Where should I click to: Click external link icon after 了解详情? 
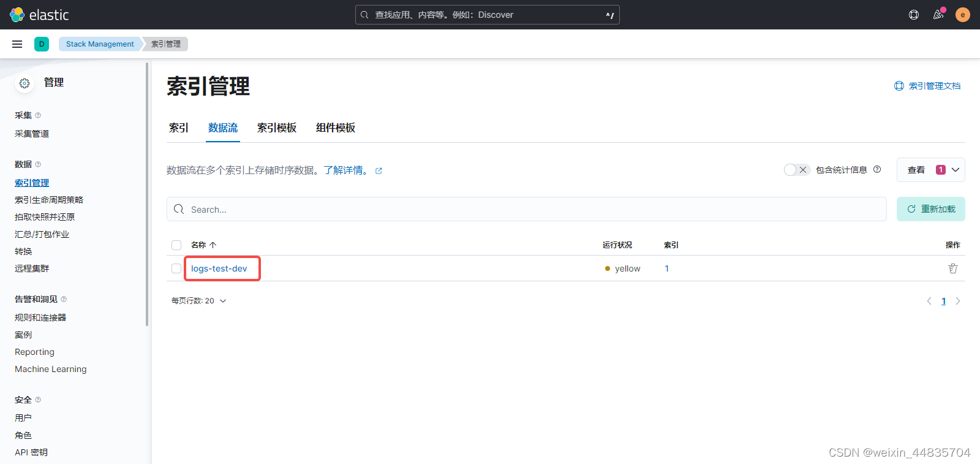pos(379,171)
